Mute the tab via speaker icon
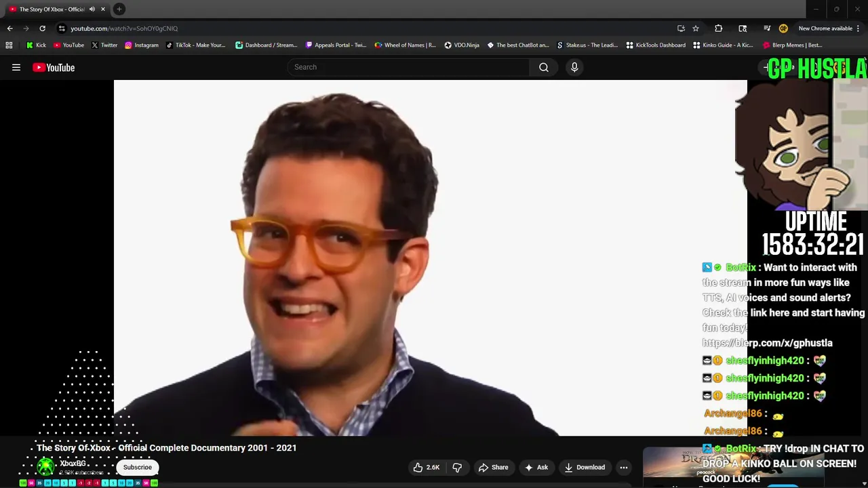 click(x=92, y=9)
